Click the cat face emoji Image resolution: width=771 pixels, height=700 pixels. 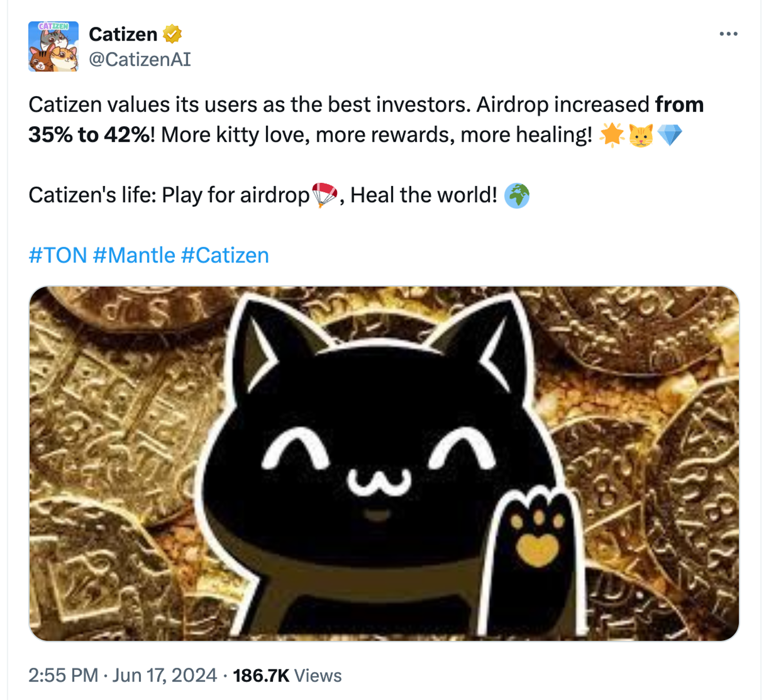pyautogui.click(x=642, y=135)
